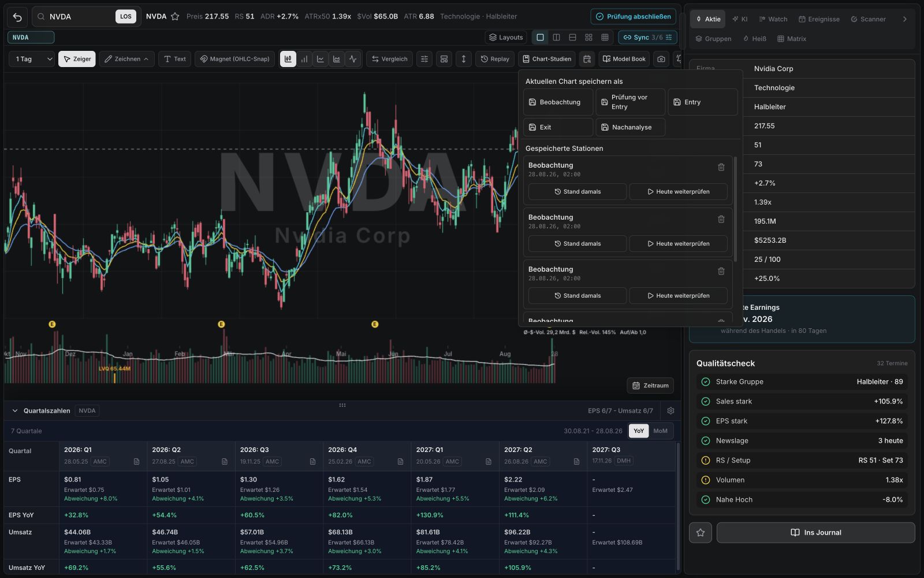Click the panel arrangement toolbar icon
Viewport: 924px width, 578px height.
point(444,59)
